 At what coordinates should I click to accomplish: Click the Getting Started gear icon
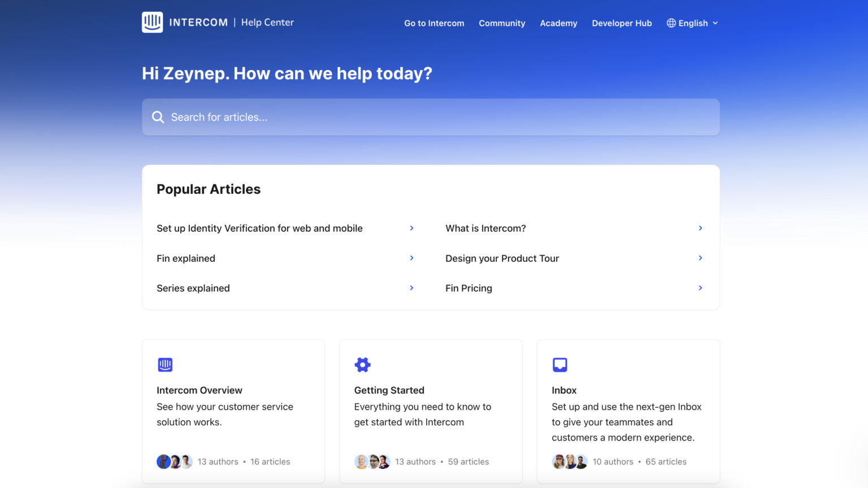(x=362, y=365)
